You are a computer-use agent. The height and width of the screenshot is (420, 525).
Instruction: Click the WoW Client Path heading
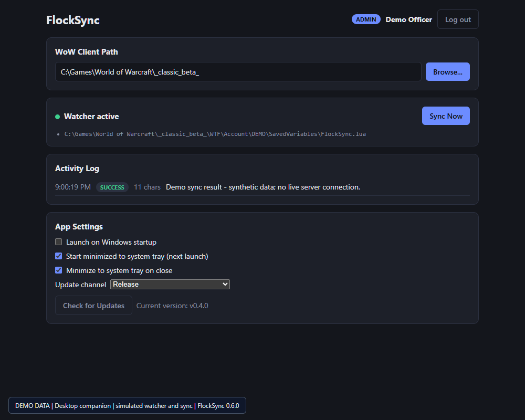[x=87, y=52]
